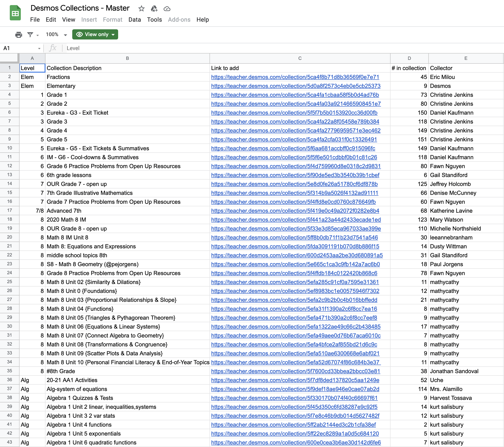This screenshot has width=504, height=447.
Task: Click the select-all corner box
Action: click(x=9, y=58)
